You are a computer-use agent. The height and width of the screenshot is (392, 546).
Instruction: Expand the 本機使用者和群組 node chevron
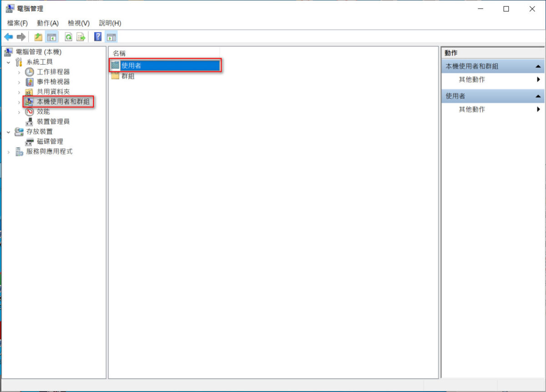pyautogui.click(x=19, y=102)
